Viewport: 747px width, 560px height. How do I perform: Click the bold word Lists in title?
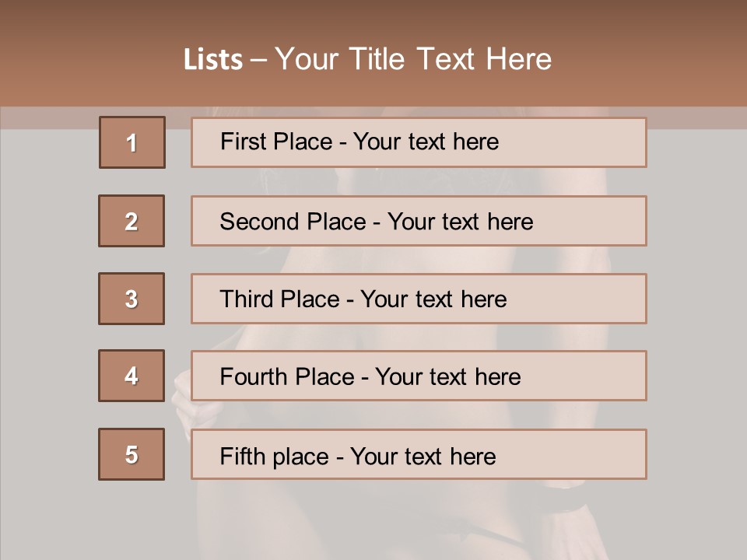pos(213,60)
